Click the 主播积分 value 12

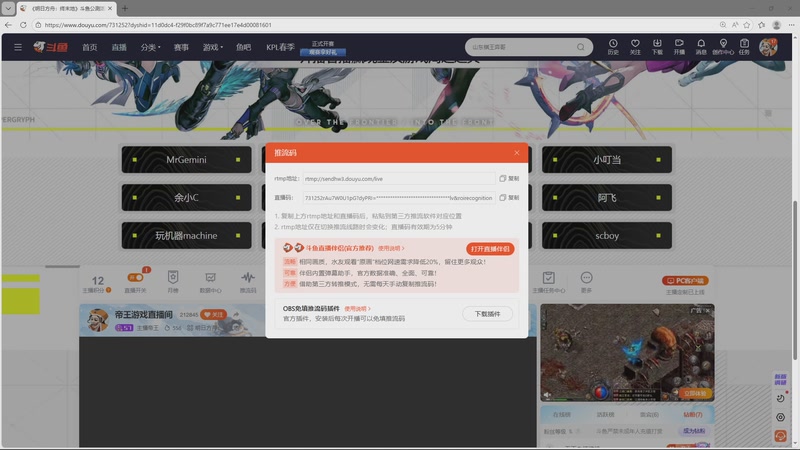[97, 281]
